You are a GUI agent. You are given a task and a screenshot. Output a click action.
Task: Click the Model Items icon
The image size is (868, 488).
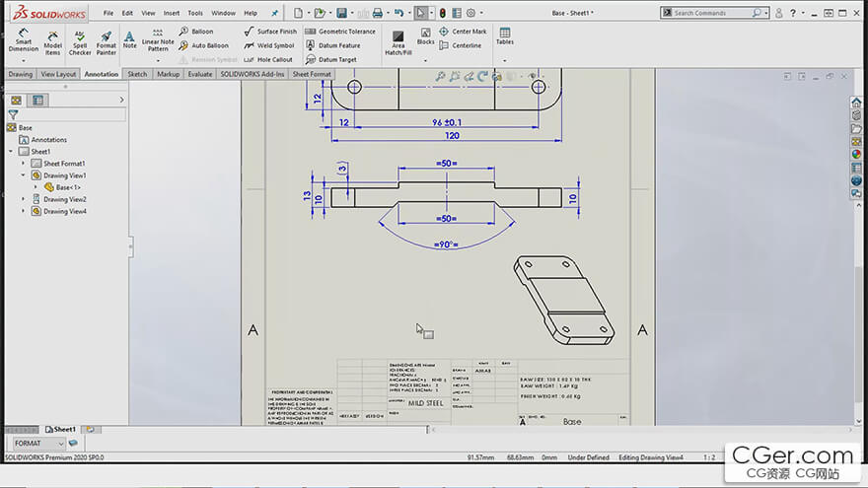coord(52,40)
